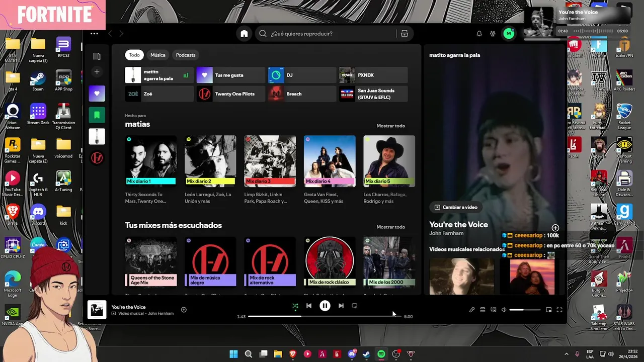Go back with left navigation arrow
The height and width of the screenshot is (362, 644).
click(x=110, y=34)
